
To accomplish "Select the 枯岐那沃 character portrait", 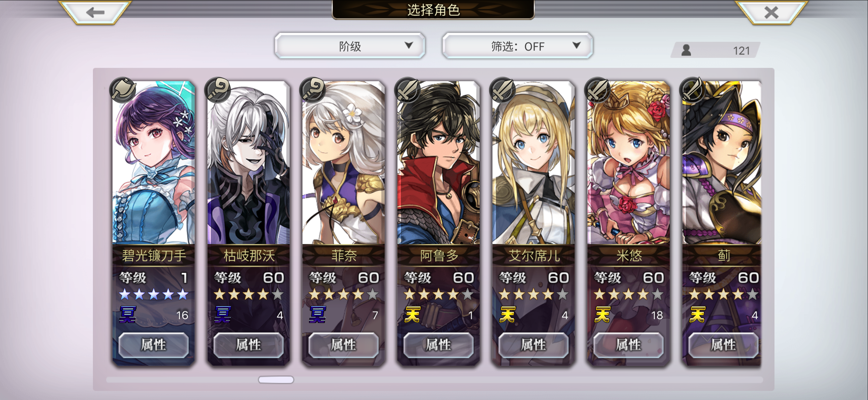I will tap(248, 162).
